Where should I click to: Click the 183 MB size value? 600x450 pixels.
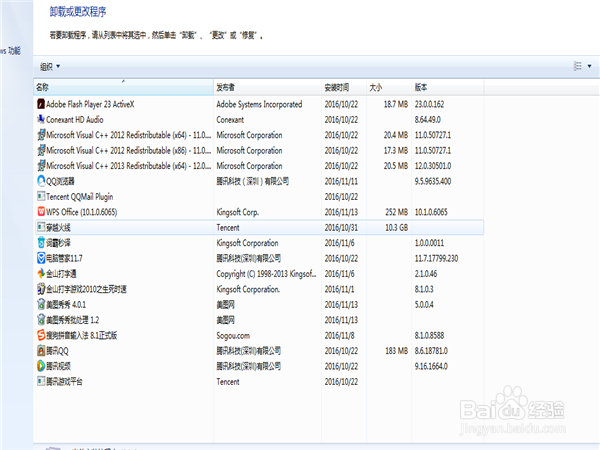[x=396, y=351]
